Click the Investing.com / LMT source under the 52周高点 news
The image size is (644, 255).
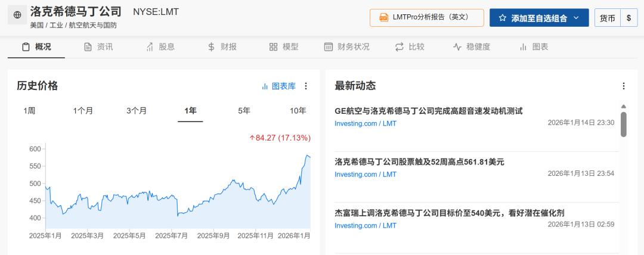[366, 174]
